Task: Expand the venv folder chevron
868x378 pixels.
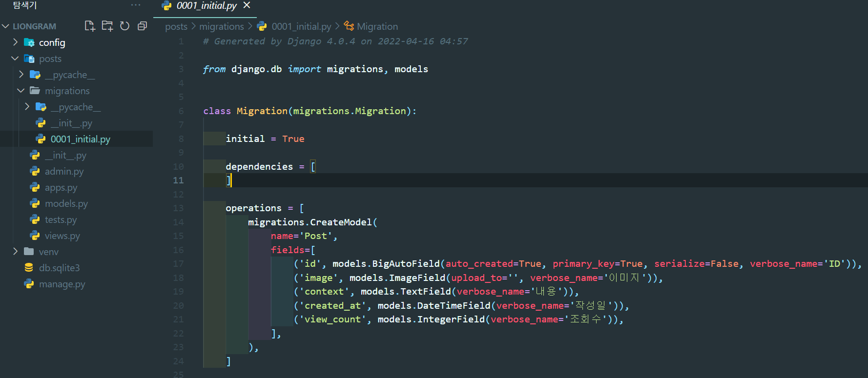Action: (x=15, y=251)
